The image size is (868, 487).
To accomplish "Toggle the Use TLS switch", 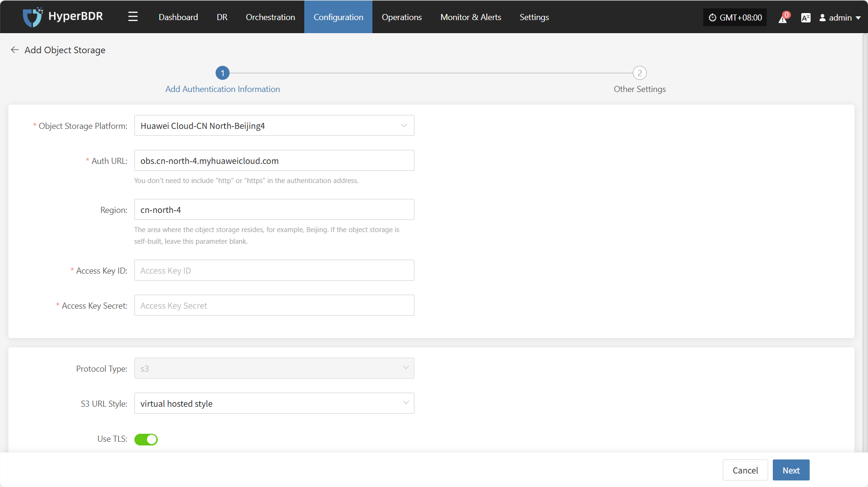I will (146, 439).
